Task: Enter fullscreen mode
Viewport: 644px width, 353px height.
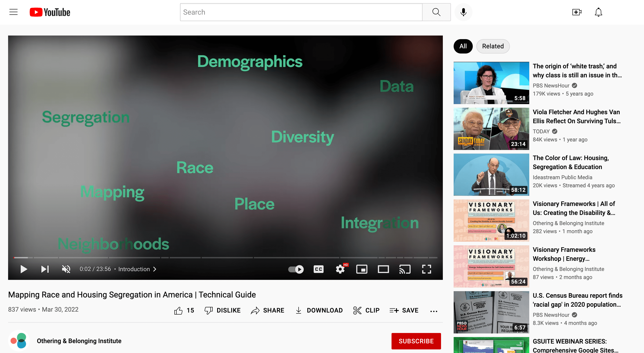Action: [x=426, y=269]
